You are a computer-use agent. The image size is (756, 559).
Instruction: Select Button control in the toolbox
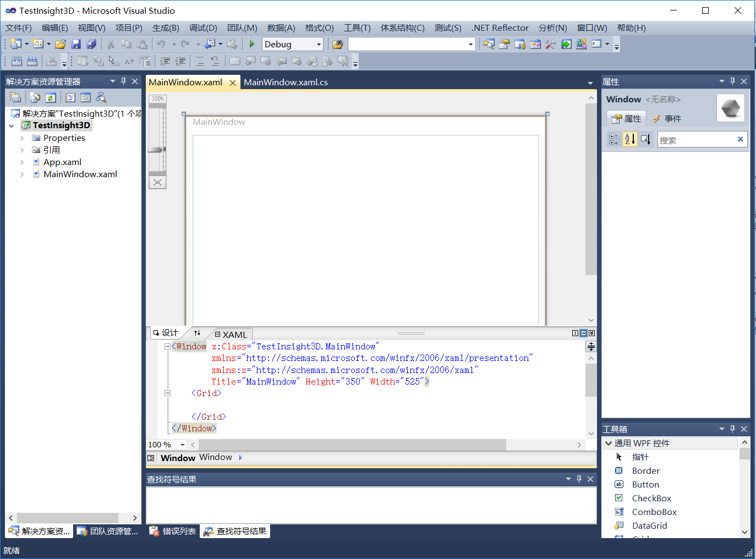[x=645, y=485]
